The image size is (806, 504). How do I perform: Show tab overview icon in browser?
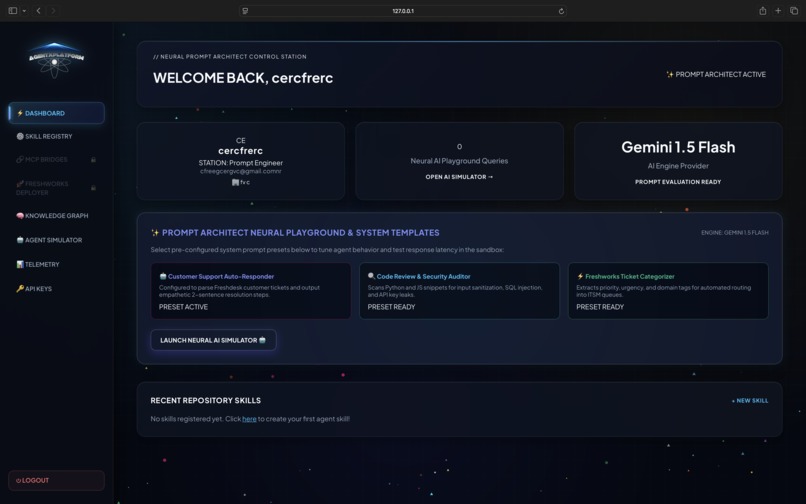point(794,11)
